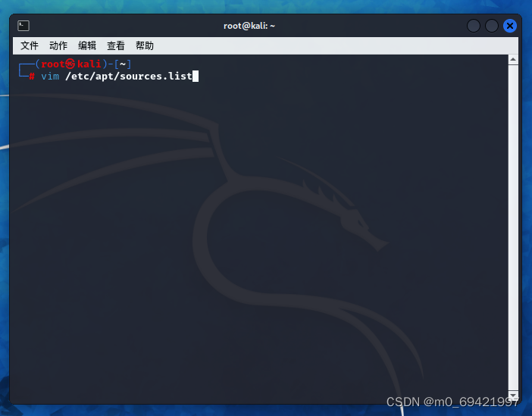
Task: Click the 'root@kali: ~' window title
Action: (249, 26)
